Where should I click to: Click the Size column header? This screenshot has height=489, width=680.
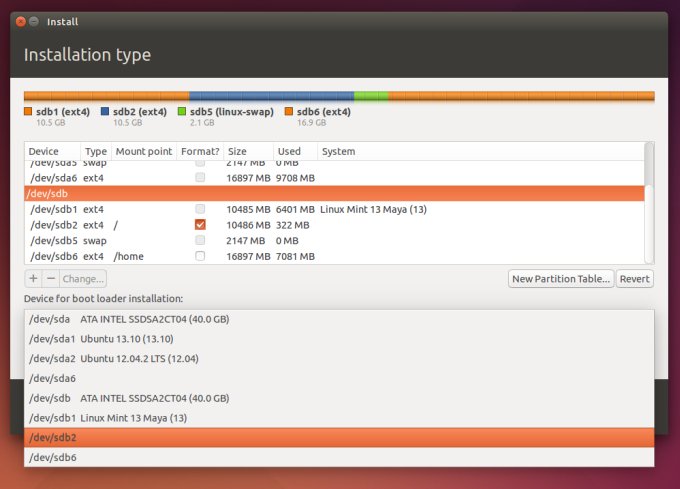tap(248, 151)
